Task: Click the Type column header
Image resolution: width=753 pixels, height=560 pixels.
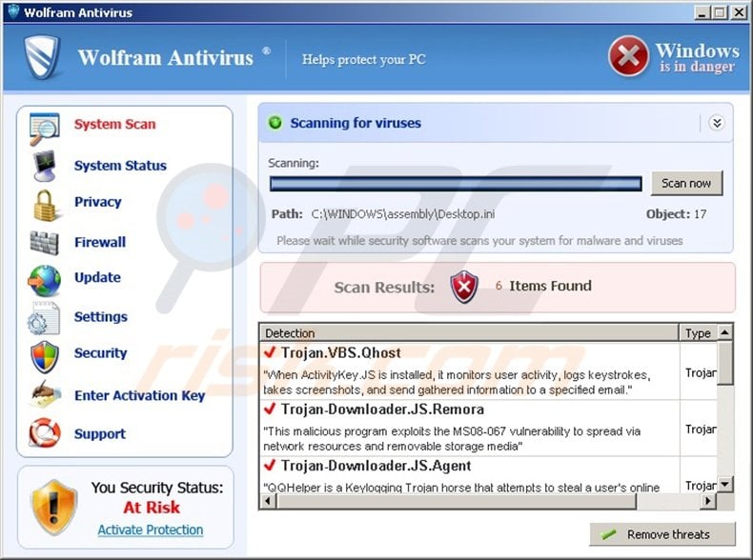Action: click(x=699, y=332)
